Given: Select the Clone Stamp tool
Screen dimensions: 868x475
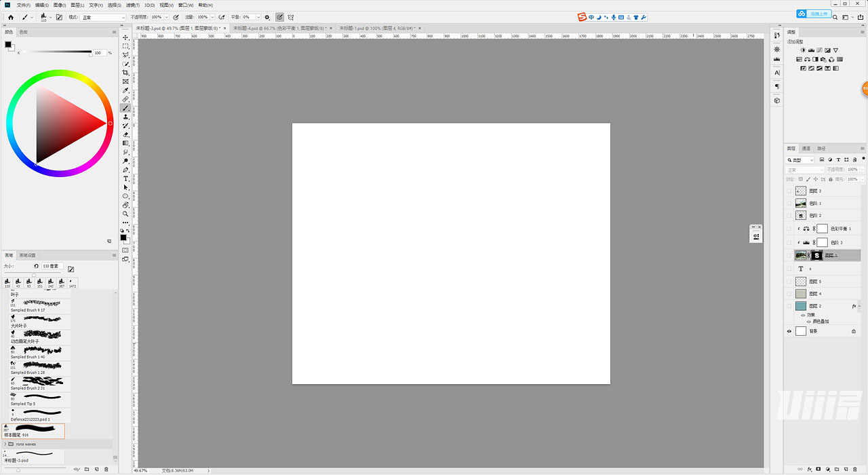Looking at the screenshot, I should 125,117.
